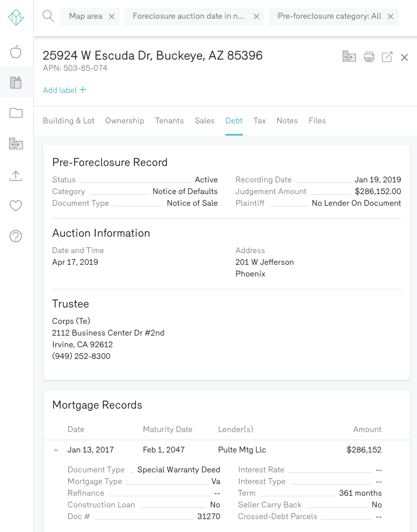
Task: Open the Pre-foreclosure category filter
Action: point(329,16)
